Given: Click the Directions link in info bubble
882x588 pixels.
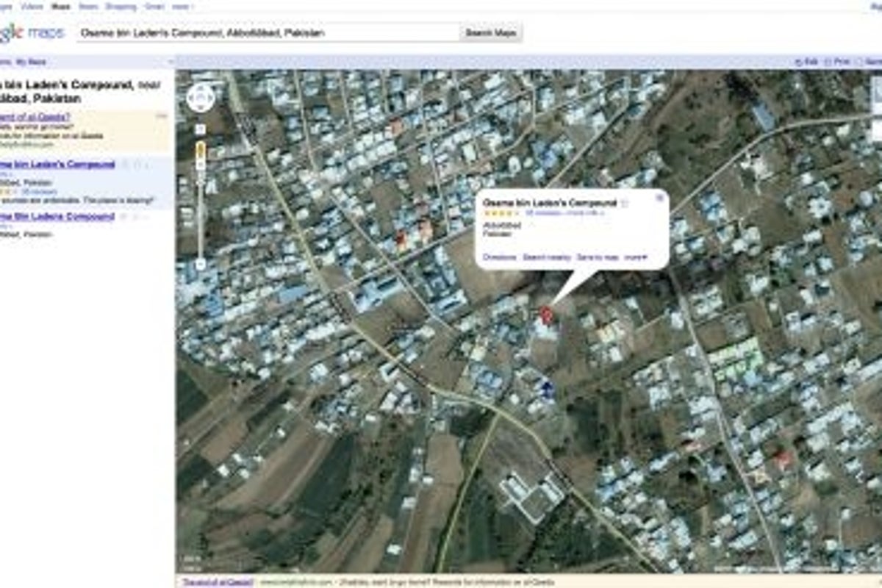Looking at the screenshot, I should tap(500, 257).
